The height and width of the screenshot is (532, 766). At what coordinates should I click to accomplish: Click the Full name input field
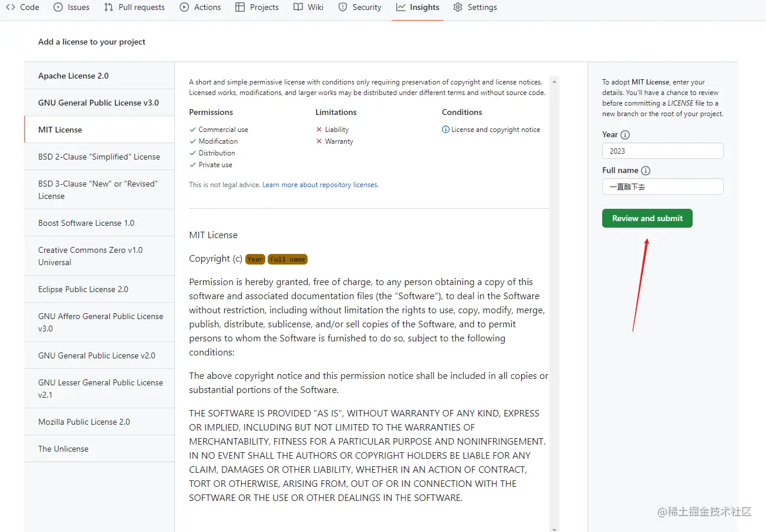click(663, 187)
